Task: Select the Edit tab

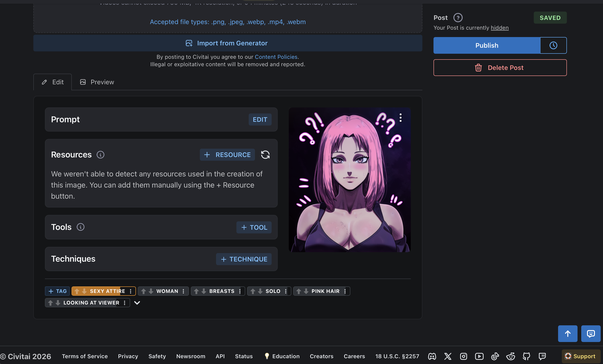Action: [x=53, y=82]
